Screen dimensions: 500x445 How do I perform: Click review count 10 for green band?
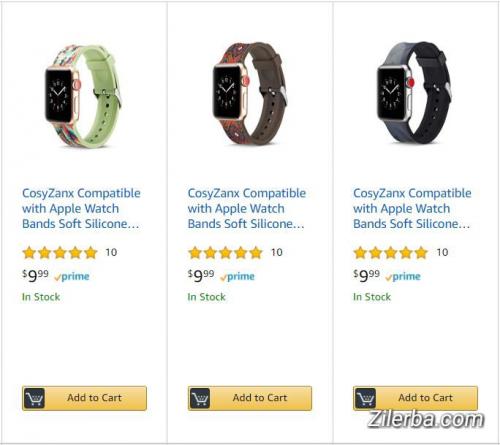pyautogui.click(x=111, y=252)
